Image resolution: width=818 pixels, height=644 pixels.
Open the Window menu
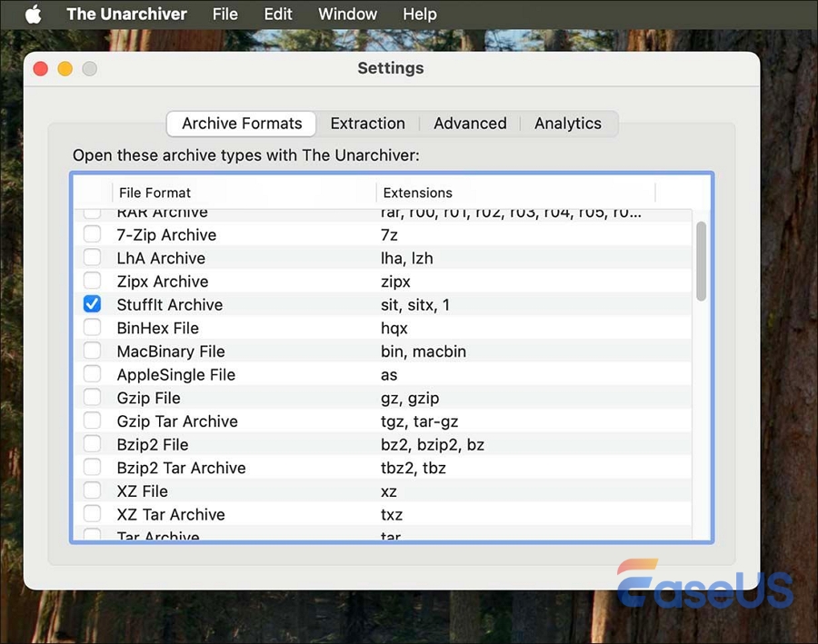(x=347, y=14)
